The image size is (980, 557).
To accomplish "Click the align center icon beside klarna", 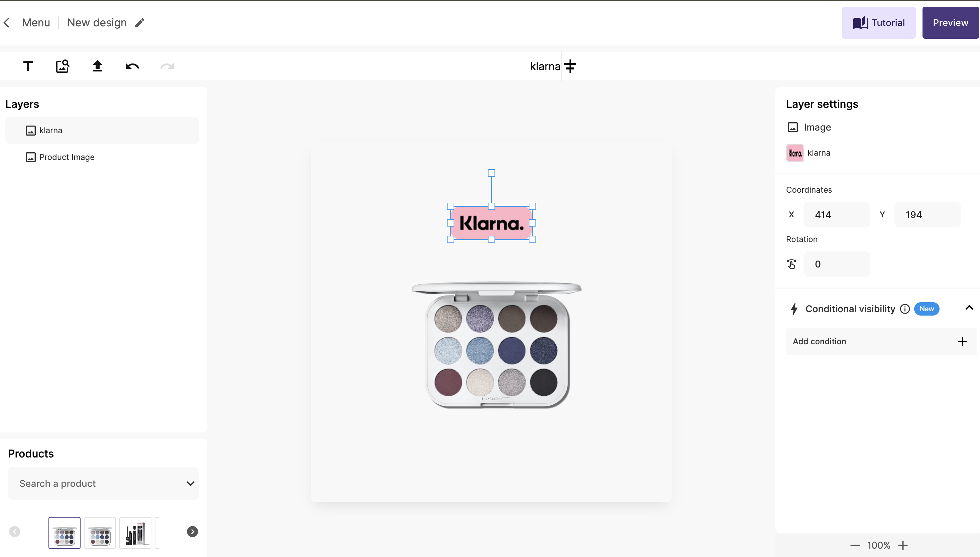I will (x=570, y=66).
